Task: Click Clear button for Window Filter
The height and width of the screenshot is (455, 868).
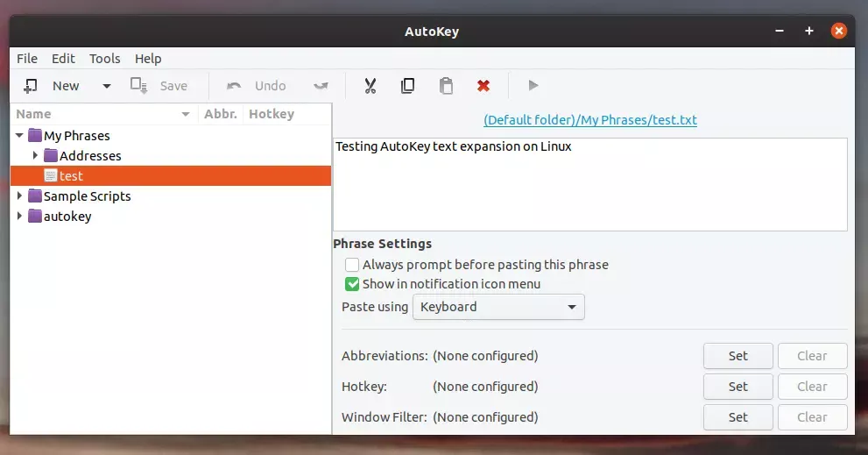Action: tap(812, 417)
